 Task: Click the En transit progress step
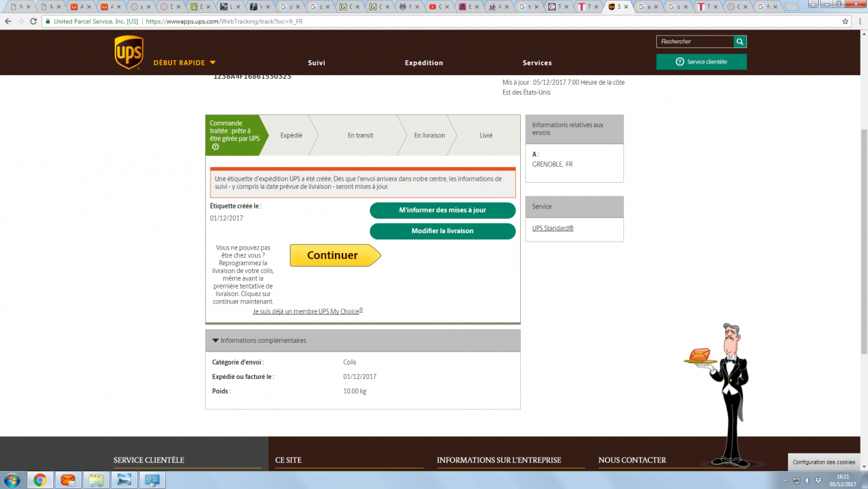(360, 135)
